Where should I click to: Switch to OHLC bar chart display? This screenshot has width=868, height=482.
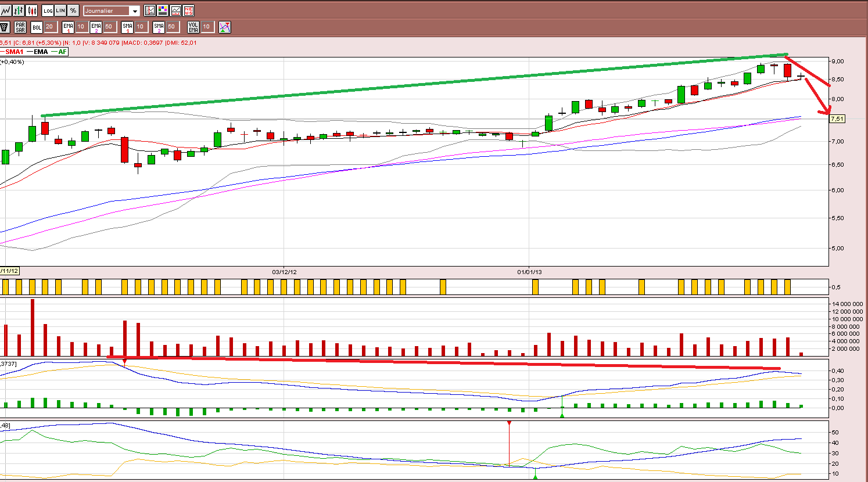click(x=19, y=10)
